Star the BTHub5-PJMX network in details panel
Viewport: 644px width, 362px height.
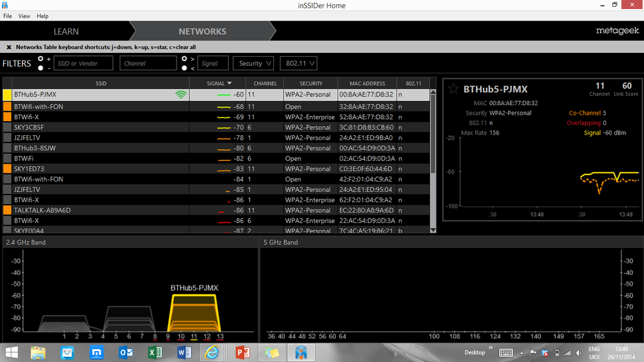(453, 89)
